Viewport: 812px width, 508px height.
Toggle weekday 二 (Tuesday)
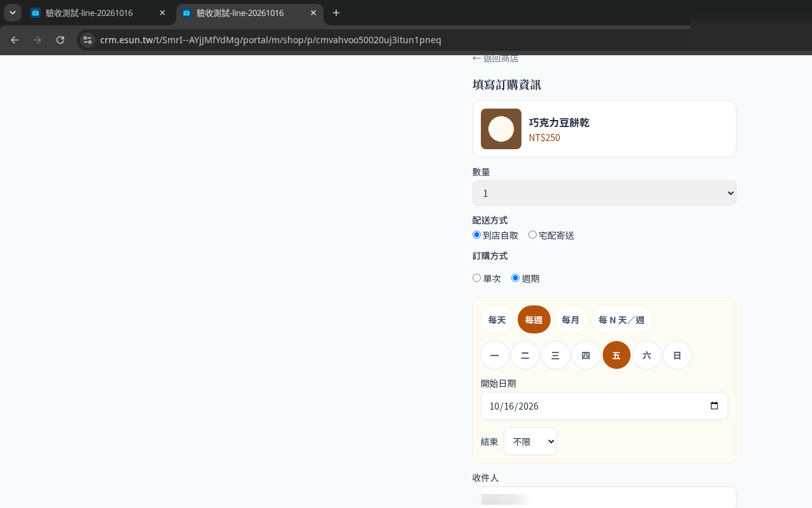click(x=525, y=355)
